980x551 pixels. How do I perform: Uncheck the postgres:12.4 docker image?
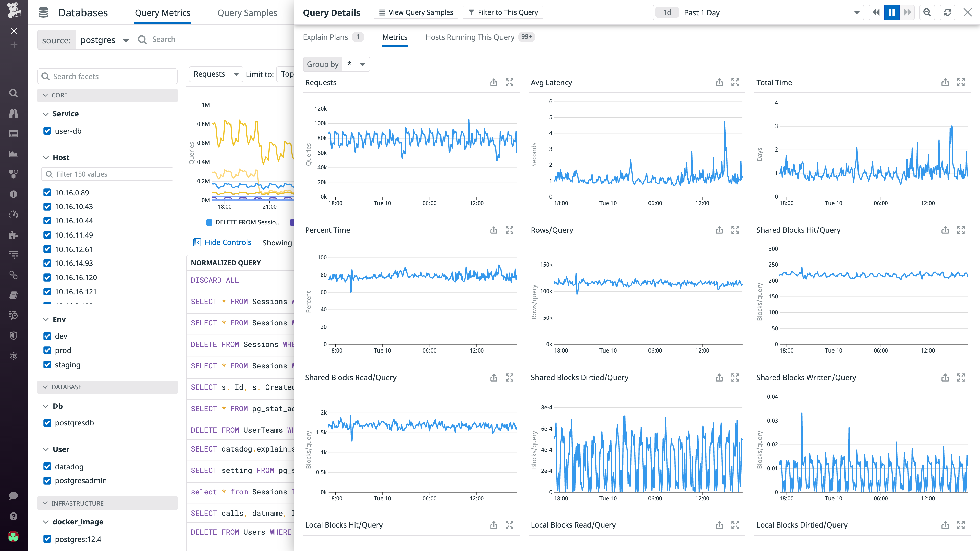coord(47,539)
